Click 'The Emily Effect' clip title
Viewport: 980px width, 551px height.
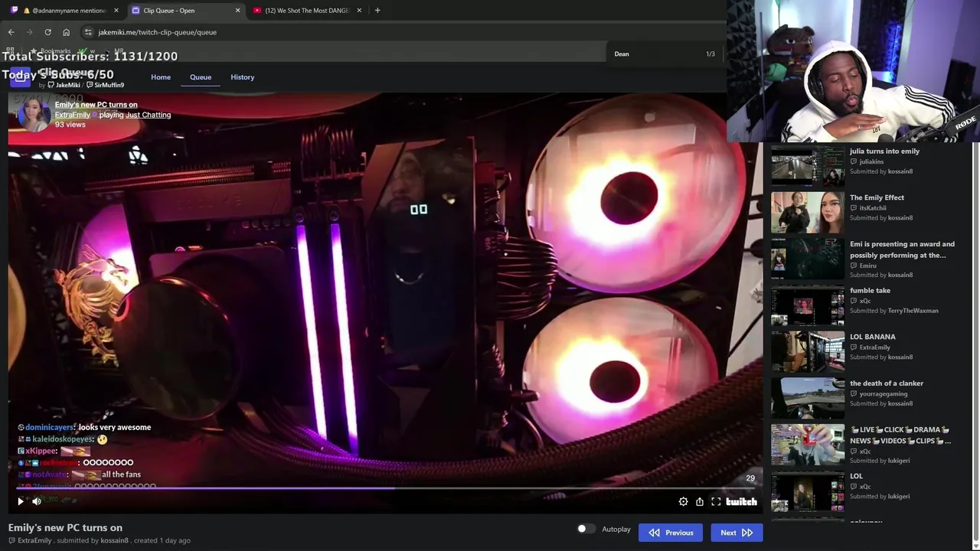pyautogui.click(x=877, y=197)
